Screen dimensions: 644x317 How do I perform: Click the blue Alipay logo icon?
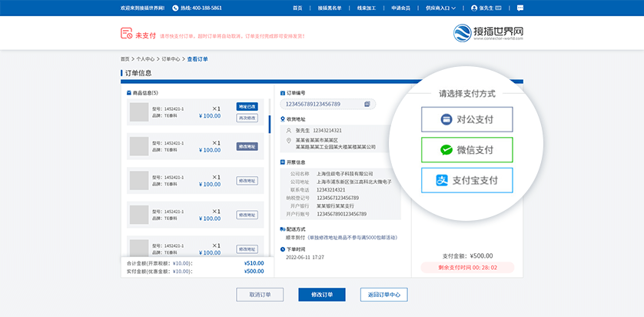[442, 180]
